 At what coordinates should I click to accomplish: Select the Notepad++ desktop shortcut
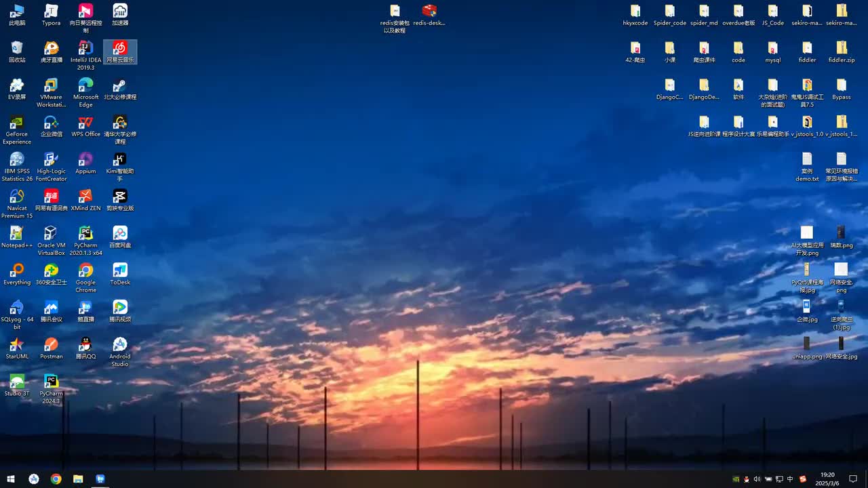point(17,237)
